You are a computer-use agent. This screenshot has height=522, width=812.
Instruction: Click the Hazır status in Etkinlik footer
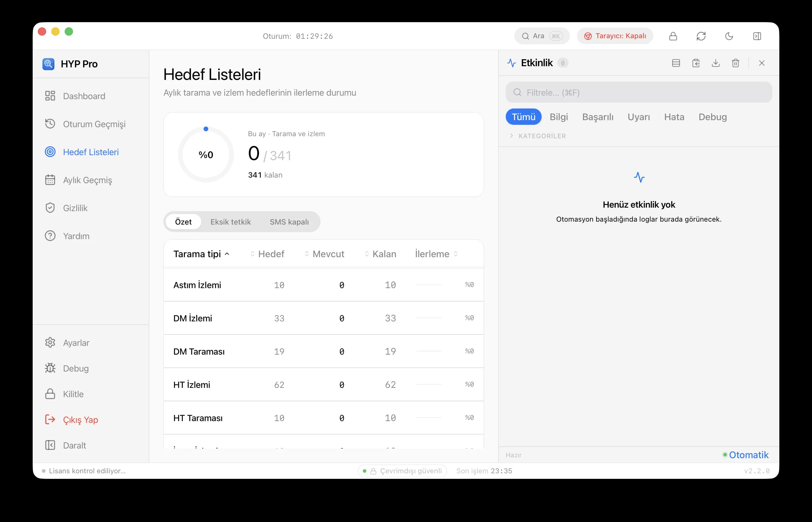(x=513, y=455)
